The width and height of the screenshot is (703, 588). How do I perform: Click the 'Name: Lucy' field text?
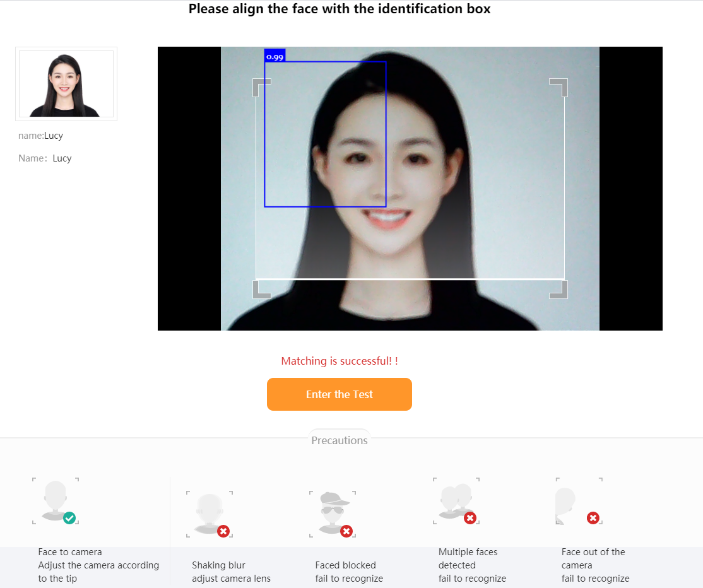tap(45, 158)
